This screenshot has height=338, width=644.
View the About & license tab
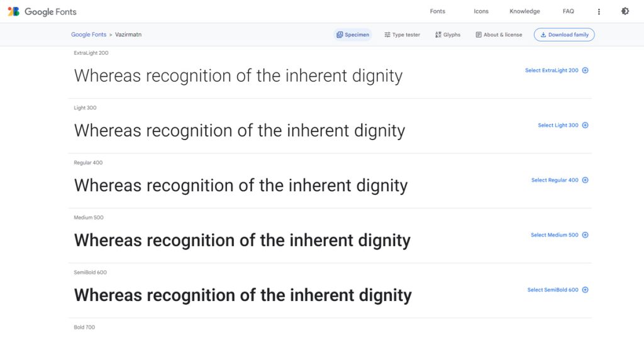point(499,35)
